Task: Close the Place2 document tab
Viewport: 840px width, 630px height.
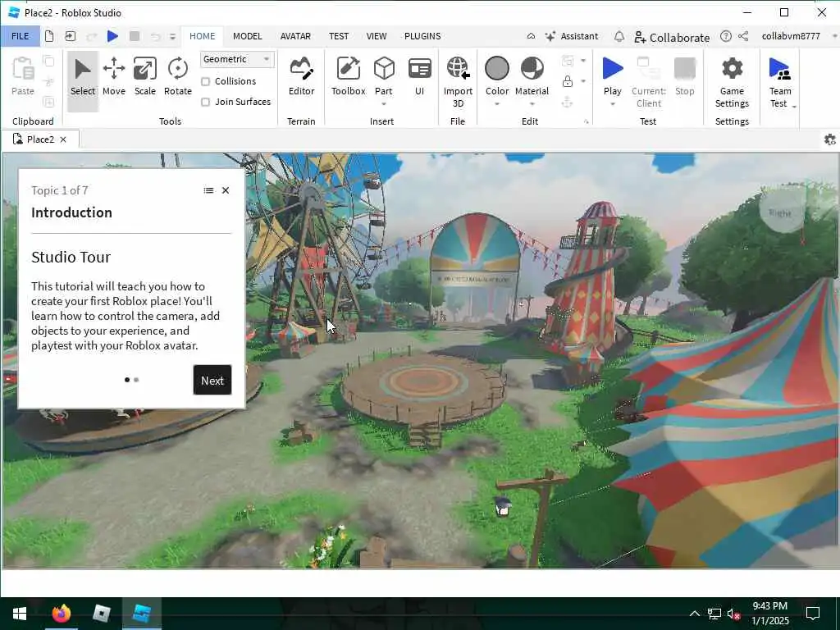Action: [x=63, y=139]
